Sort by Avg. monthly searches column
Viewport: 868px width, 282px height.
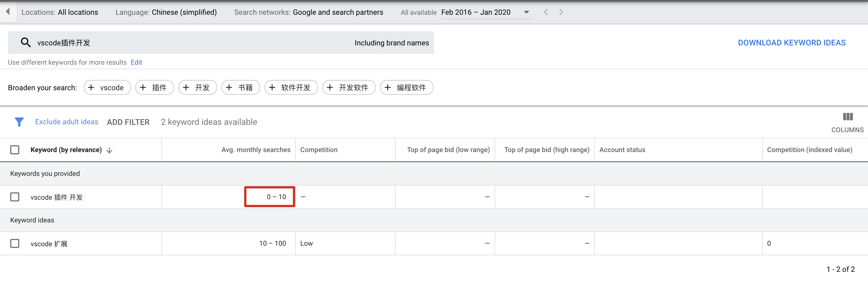coord(256,150)
